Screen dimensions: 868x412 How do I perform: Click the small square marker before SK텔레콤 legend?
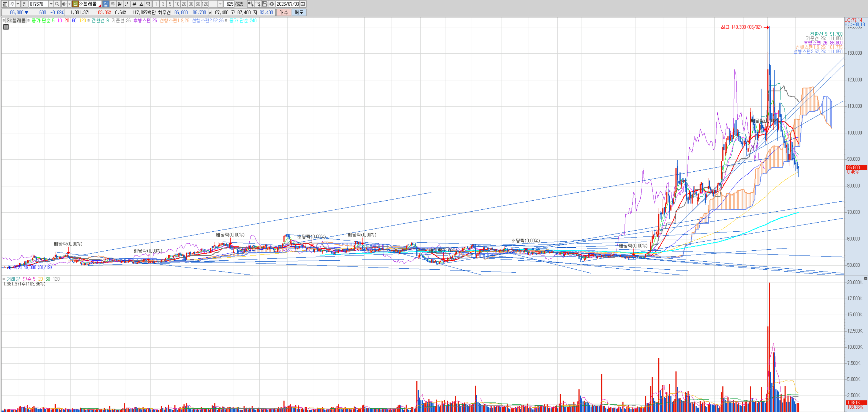(4, 20)
